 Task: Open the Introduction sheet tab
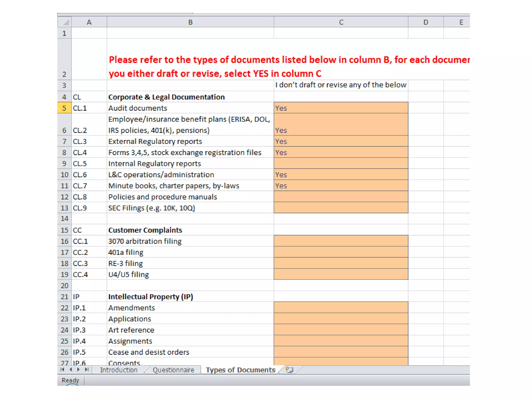[x=119, y=370]
